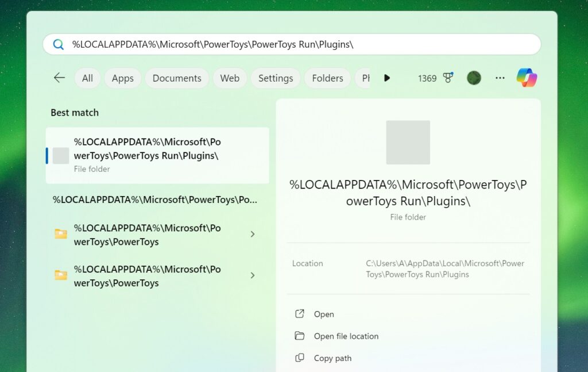Click the yellow folder icon on a PowerToys result

coord(61,234)
